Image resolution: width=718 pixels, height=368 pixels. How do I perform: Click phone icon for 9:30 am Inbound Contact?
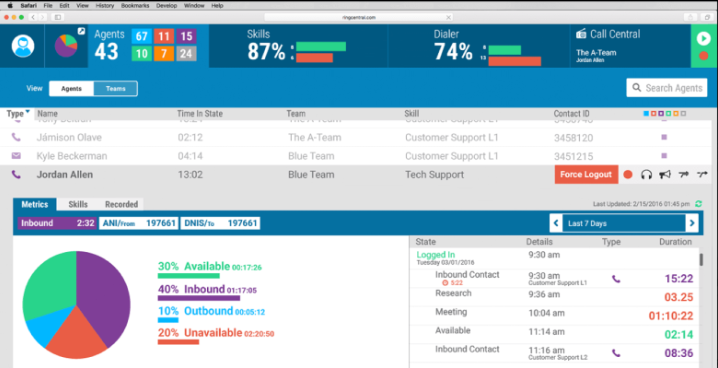click(x=616, y=279)
